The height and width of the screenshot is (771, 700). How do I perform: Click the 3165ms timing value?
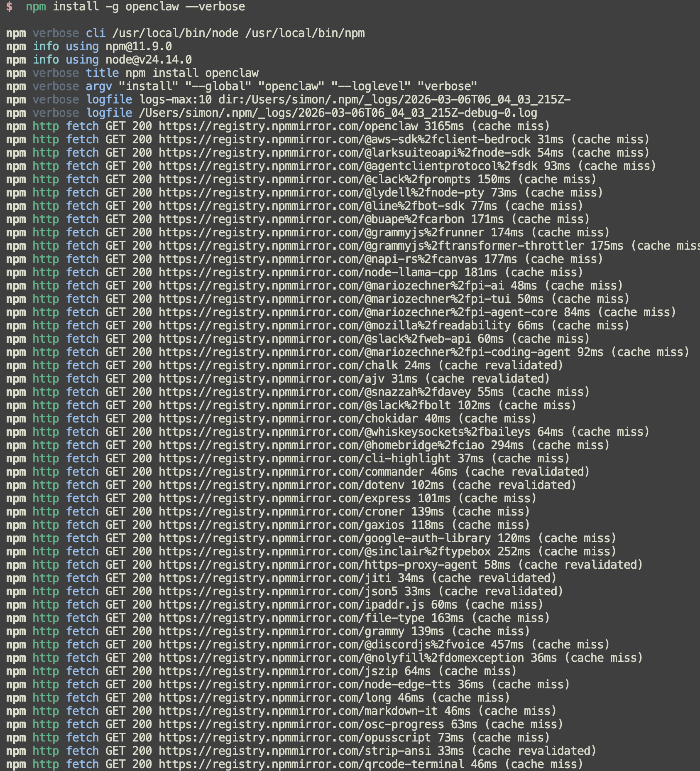point(445,126)
